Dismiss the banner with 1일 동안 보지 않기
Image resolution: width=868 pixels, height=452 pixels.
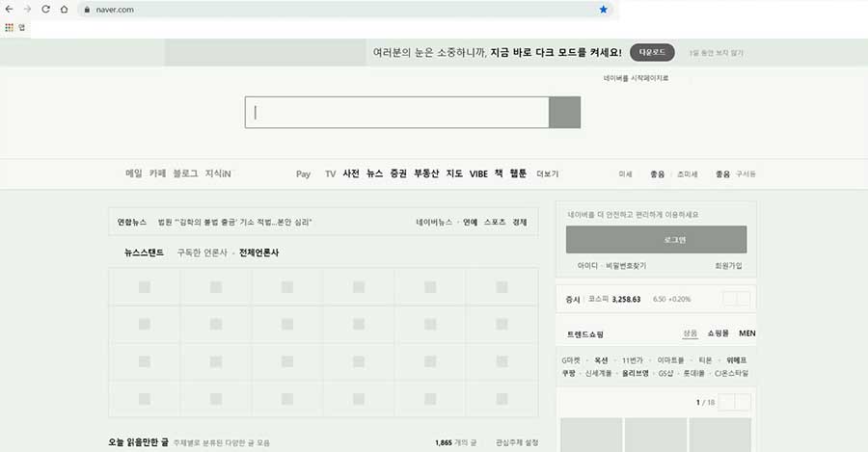(716, 53)
